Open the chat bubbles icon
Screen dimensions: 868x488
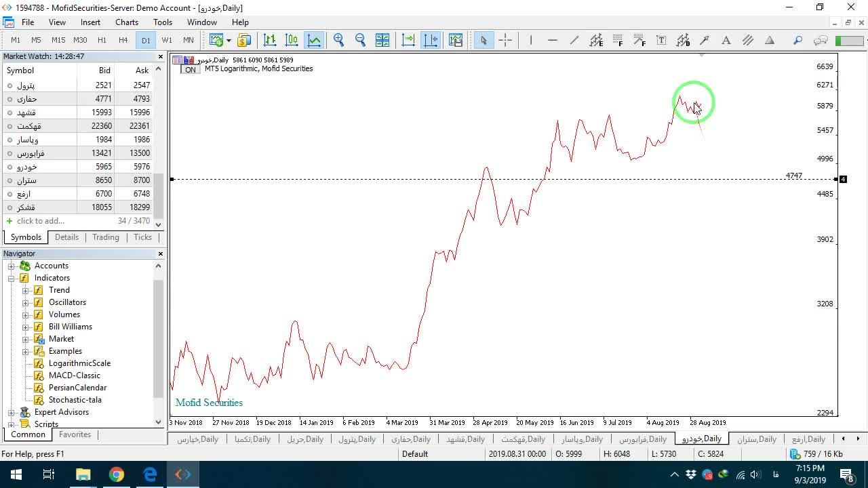tap(821, 40)
